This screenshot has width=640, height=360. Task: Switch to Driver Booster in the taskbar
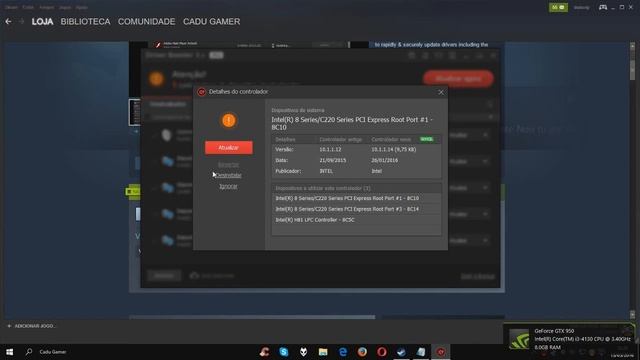click(440, 352)
